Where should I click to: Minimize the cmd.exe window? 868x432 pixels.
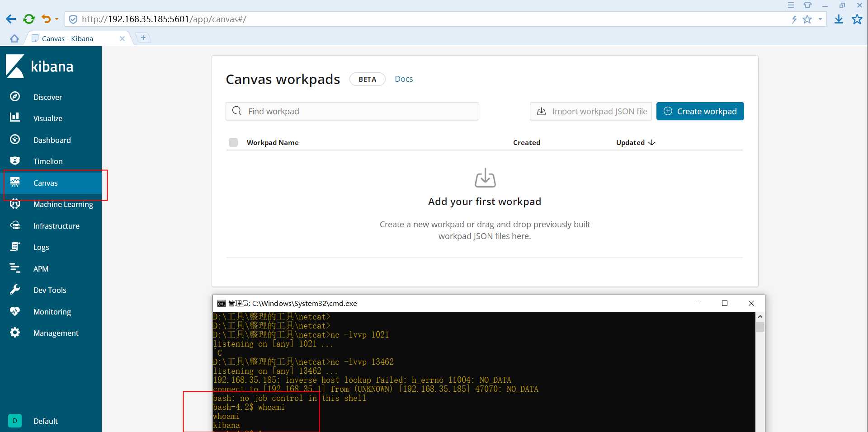[x=698, y=303]
